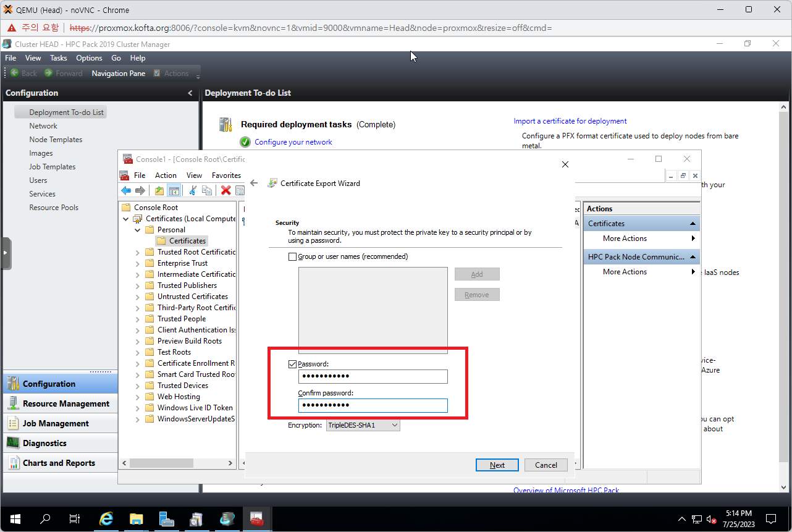The image size is (792, 532).
Task: Click Import a certificate for deployment link
Action: (570, 121)
